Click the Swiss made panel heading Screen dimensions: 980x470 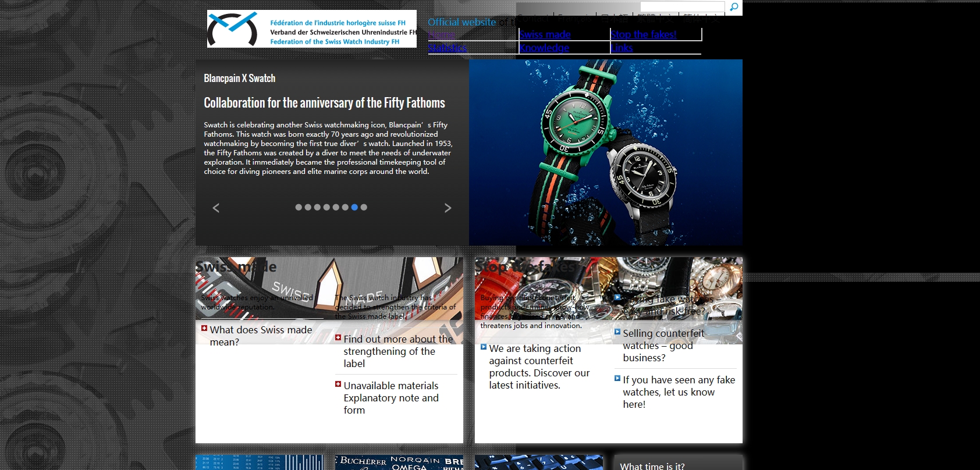(x=236, y=267)
